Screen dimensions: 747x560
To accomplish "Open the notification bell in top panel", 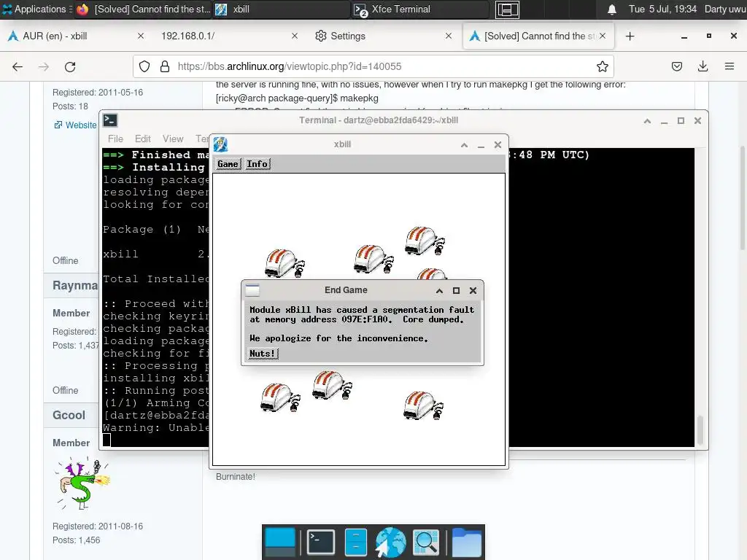I will point(612,9).
